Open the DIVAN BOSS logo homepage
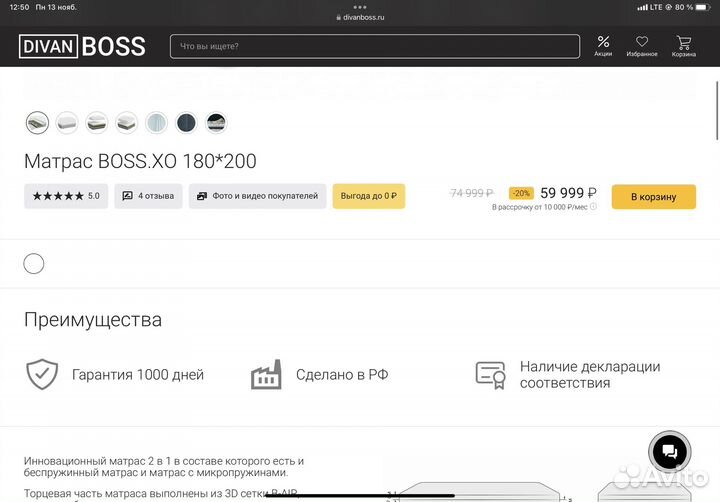 pyautogui.click(x=82, y=46)
